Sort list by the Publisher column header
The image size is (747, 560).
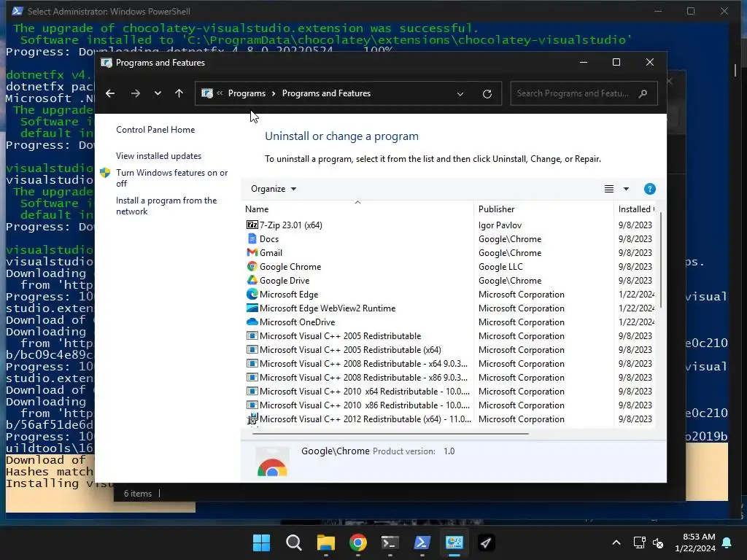click(x=544, y=209)
